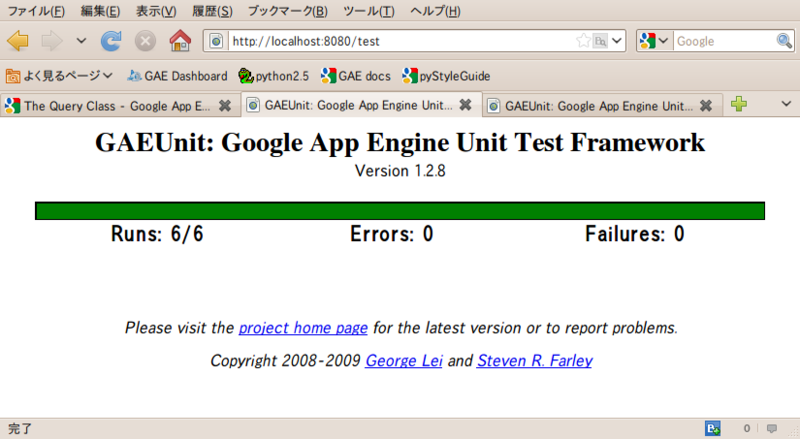
Task: Show the list of all tabs dropdown
Action: click(786, 104)
